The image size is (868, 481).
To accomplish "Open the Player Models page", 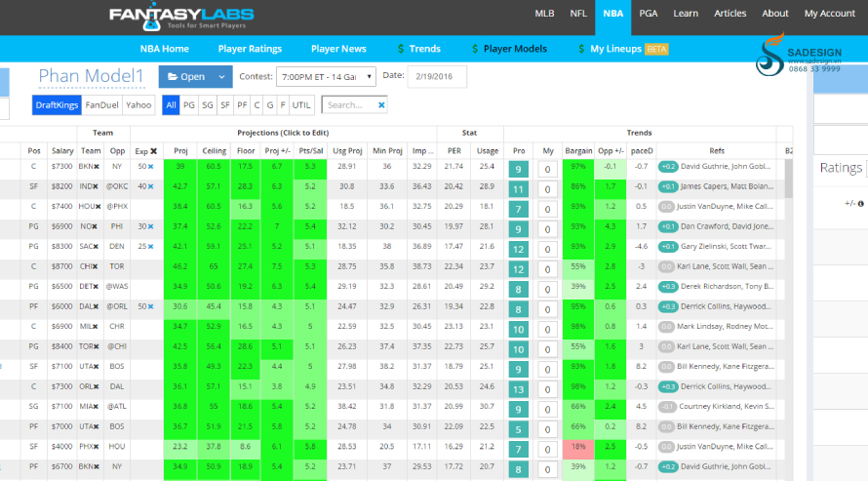I will coord(509,49).
